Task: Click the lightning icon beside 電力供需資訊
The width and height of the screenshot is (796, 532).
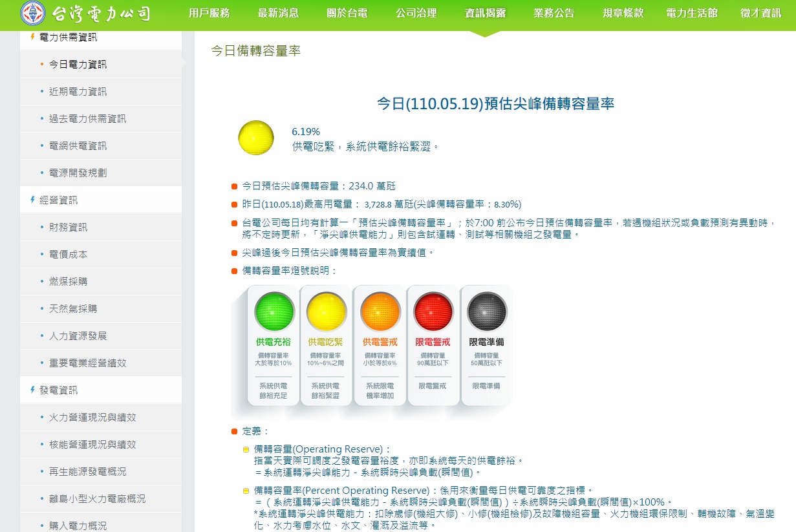Action: click(32, 37)
